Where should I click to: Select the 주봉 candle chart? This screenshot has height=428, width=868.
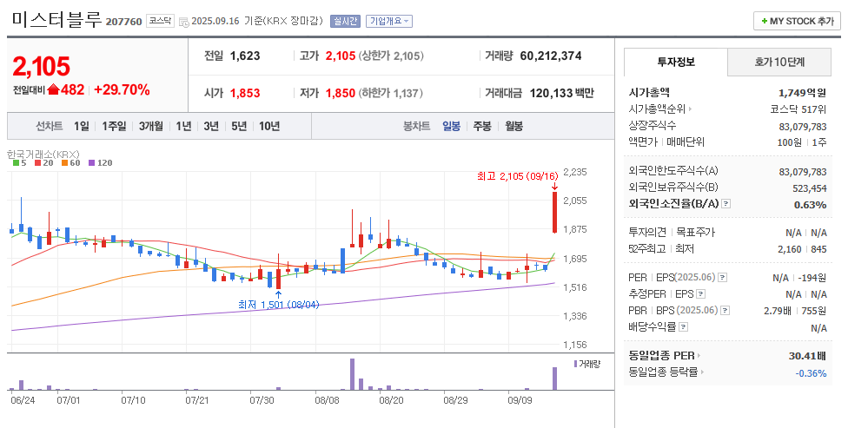click(481, 126)
